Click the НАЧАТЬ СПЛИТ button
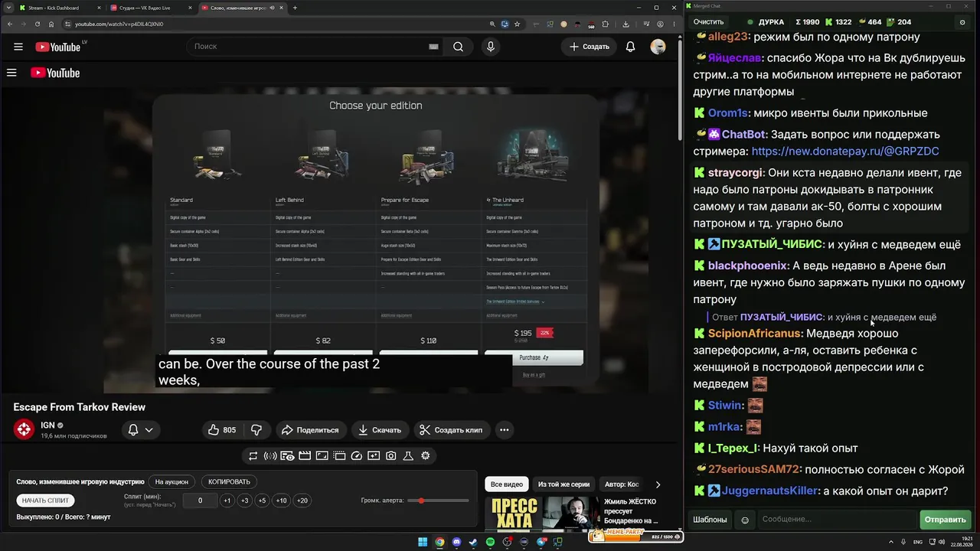 46,500
